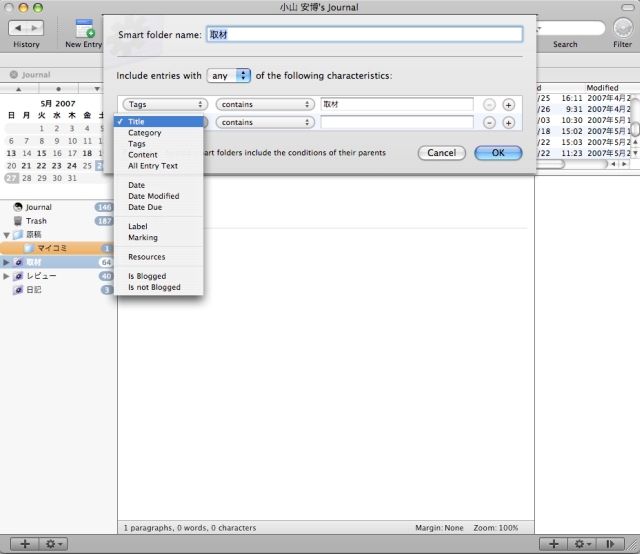This screenshot has width=640, height=554.
Task: Choose Is Blogged menu item
Action: (x=159, y=276)
